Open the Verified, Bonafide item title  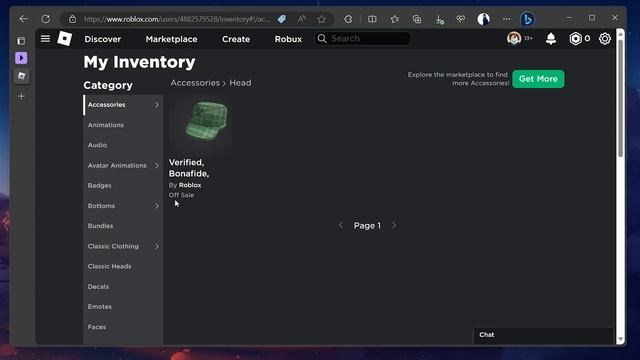pyautogui.click(x=189, y=168)
